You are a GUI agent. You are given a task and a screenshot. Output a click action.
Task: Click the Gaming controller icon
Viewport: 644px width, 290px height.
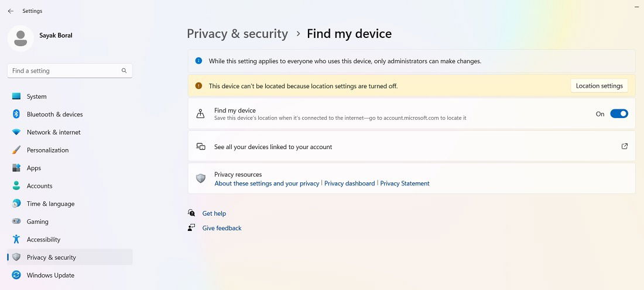click(x=16, y=222)
